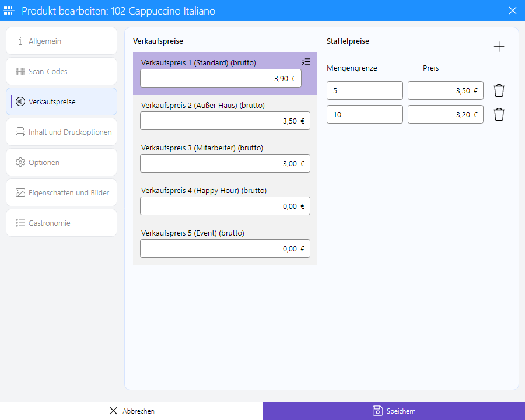
Task: Delete the Staffelpreis row with quantity 5
Action: 499,90
